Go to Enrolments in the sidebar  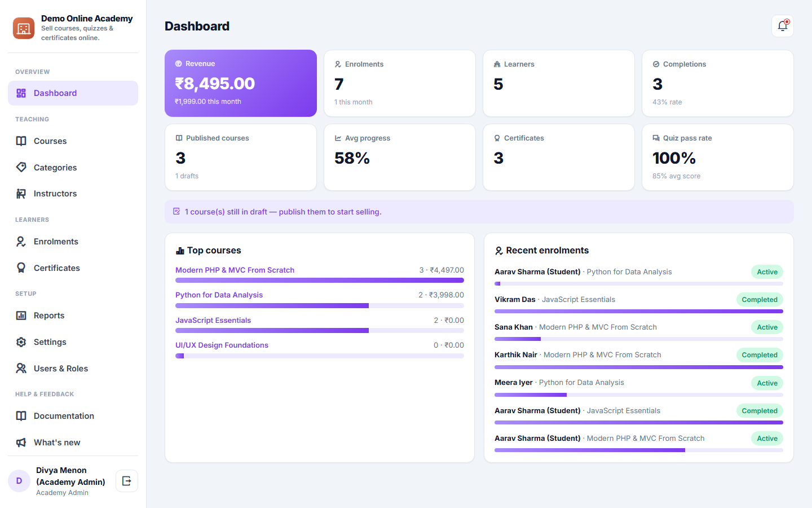pyautogui.click(x=73, y=242)
